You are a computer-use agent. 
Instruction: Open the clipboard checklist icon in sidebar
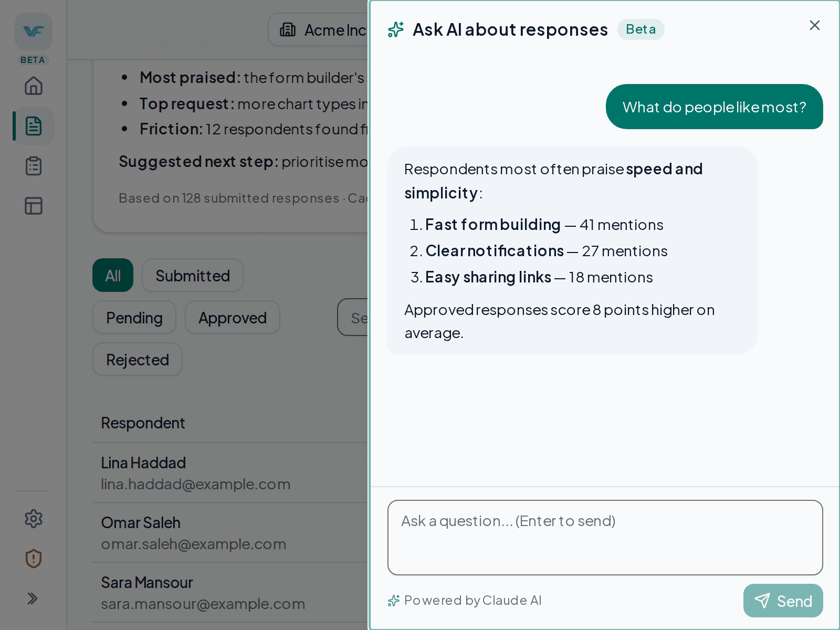click(34, 166)
